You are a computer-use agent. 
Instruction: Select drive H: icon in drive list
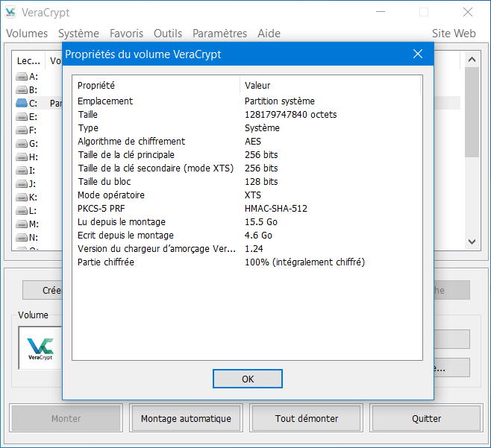tap(22, 157)
